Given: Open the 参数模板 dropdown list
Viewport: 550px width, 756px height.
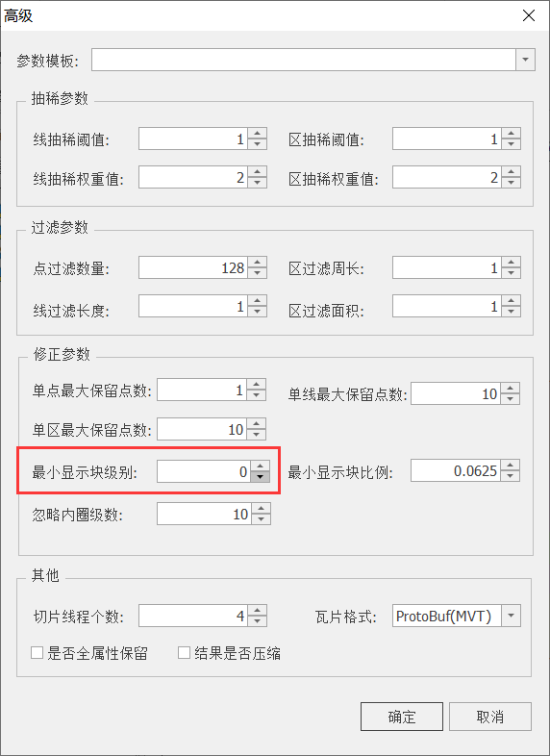Looking at the screenshot, I should click(x=525, y=60).
